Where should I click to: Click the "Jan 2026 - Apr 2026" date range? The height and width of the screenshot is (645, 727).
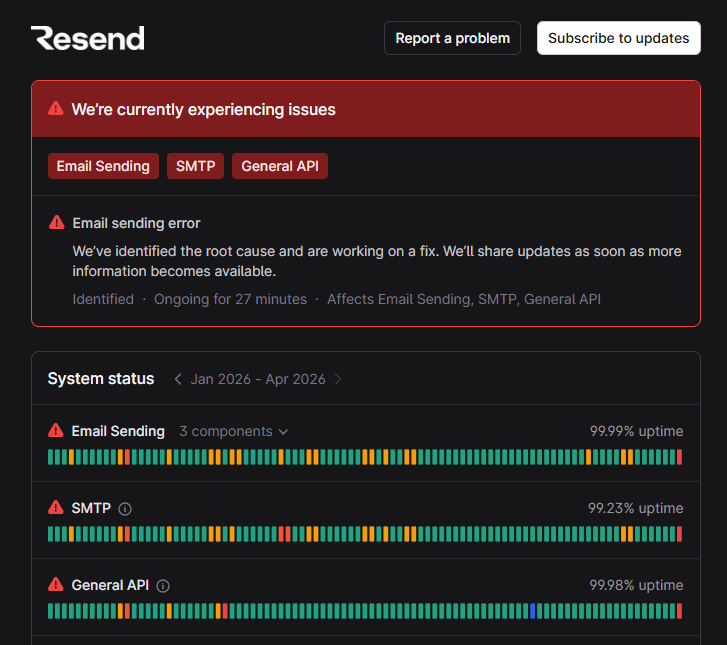tap(258, 379)
